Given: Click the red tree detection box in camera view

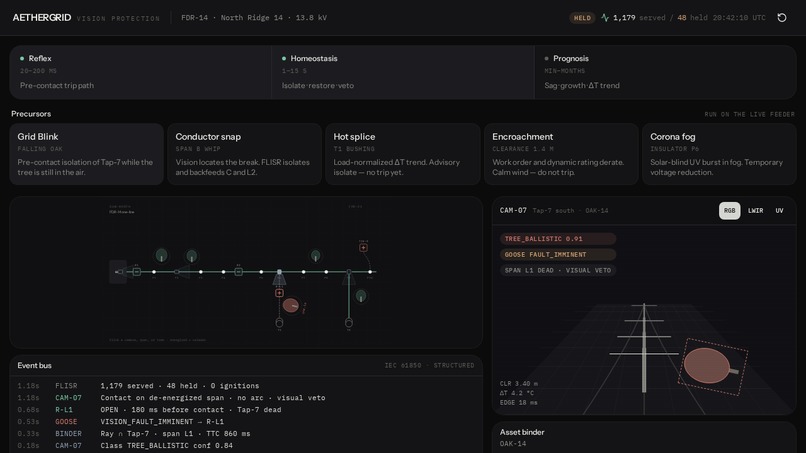Looking at the screenshot, I should coord(713,367).
